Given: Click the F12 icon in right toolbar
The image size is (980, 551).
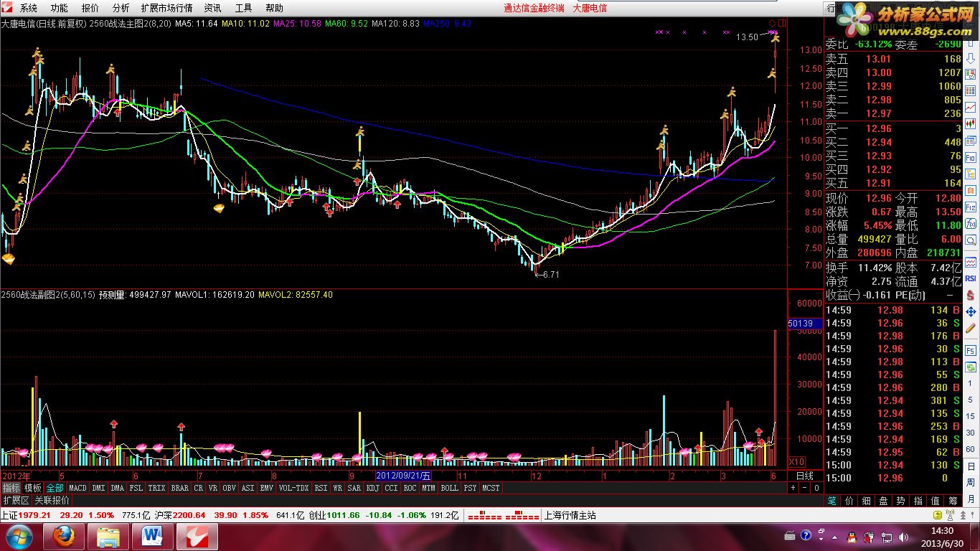Looking at the screenshot, I should (971, 207).
